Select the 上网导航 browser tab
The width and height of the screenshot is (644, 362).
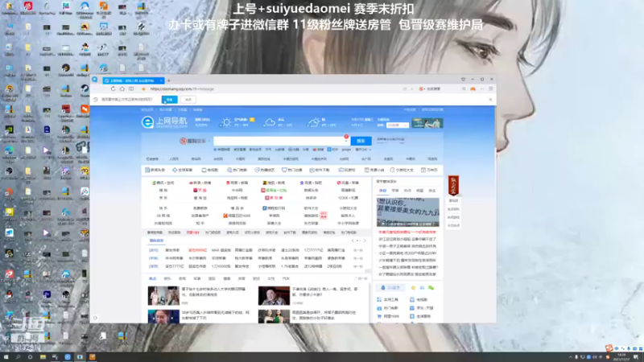(133, 81)
